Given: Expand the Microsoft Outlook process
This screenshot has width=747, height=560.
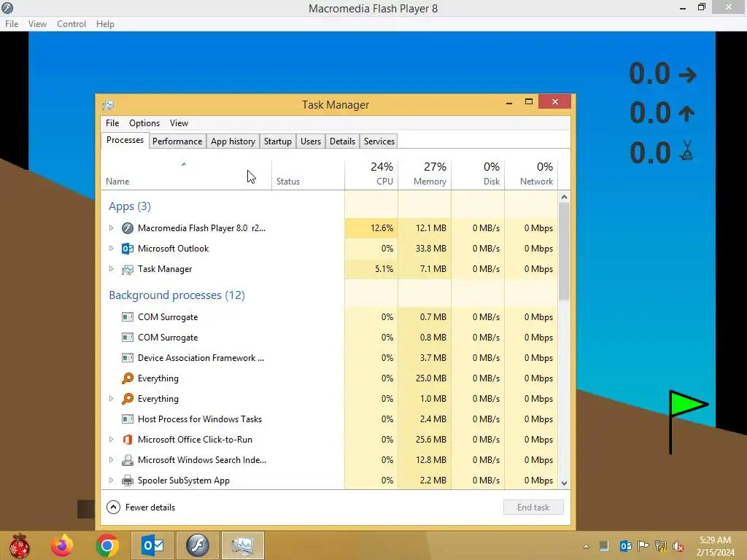Looking at the screenshot, I should (x=111, y=249).
